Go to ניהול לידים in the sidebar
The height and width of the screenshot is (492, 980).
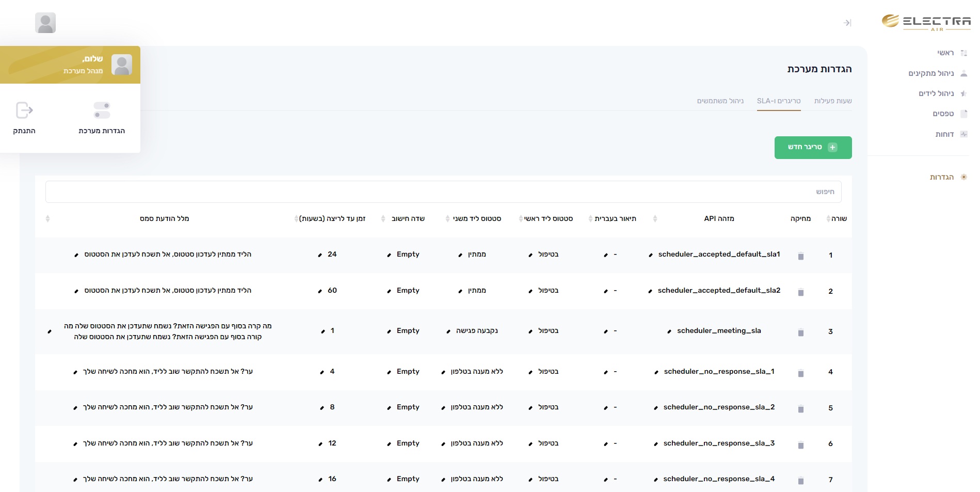pos(936,93)
